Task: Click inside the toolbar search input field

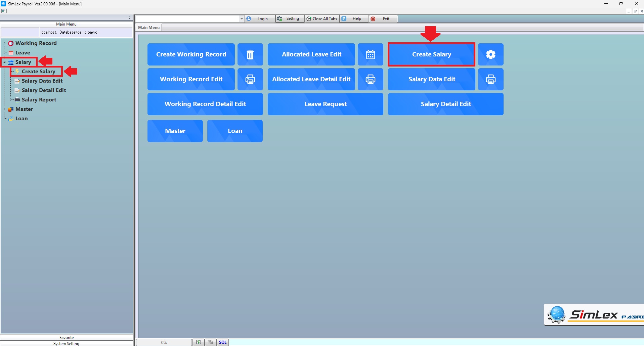Action: click(187, 19)
